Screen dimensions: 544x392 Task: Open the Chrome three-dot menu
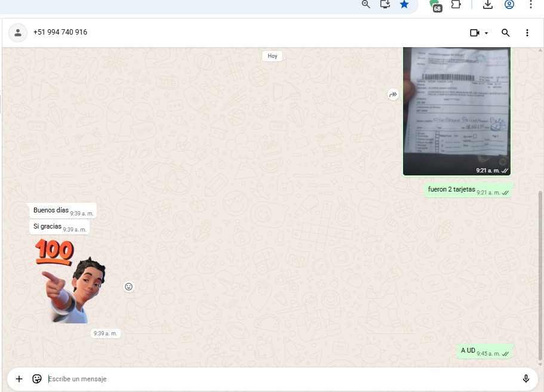pyautogui.click(x=531, y=4)
